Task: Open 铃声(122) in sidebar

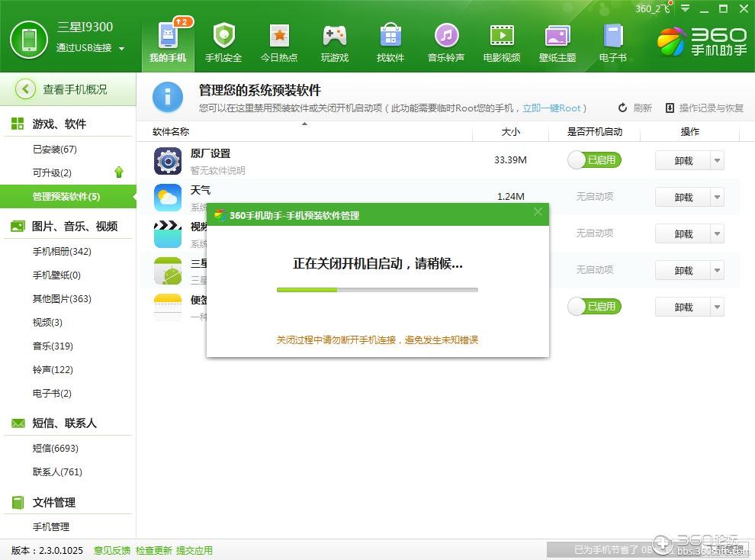Action: 53,369
